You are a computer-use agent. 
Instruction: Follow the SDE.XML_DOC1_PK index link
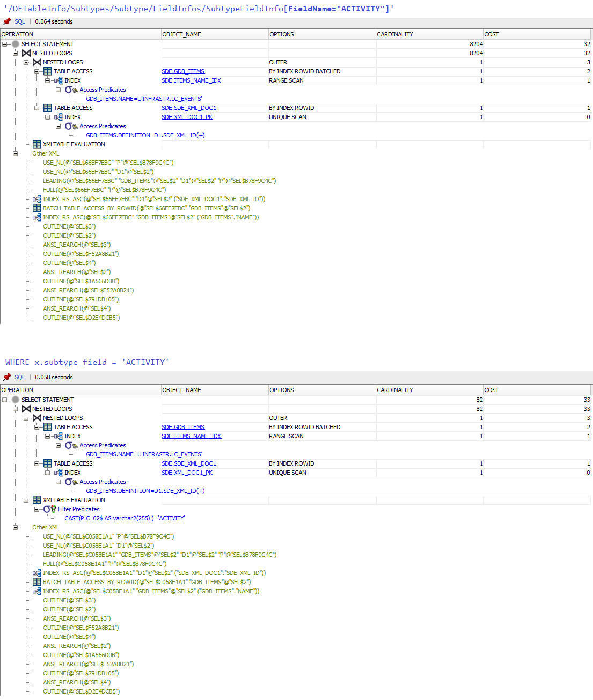[187, 116]
